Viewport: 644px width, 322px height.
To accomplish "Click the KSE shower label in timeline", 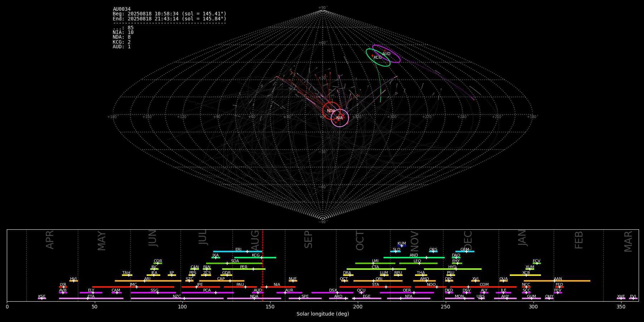I will coord(42,296).
